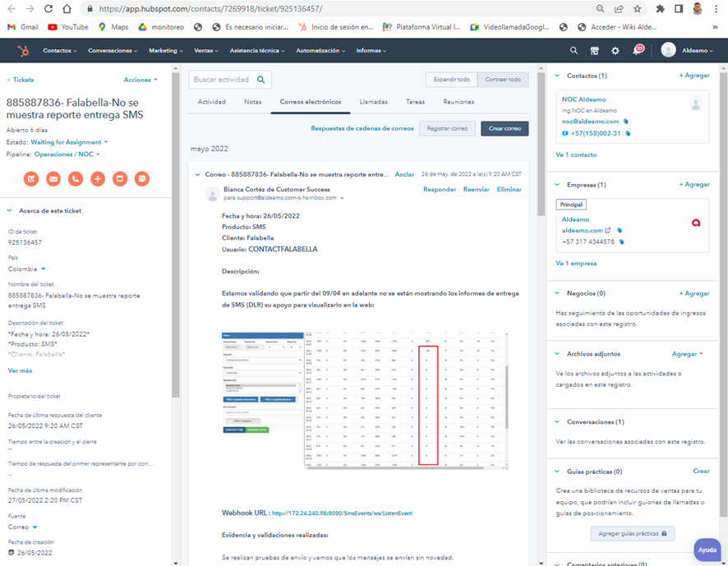Copy the noc@aldeamo.com email address
This screenshot has width=728, height=566.
pos(626,122)
